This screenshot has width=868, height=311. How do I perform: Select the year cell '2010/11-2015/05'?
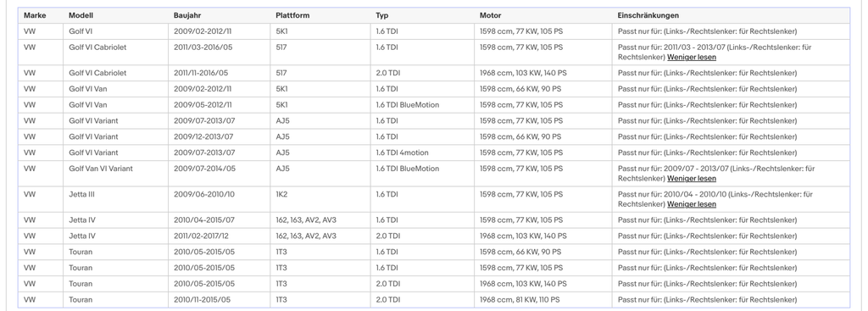pos(202,300)
